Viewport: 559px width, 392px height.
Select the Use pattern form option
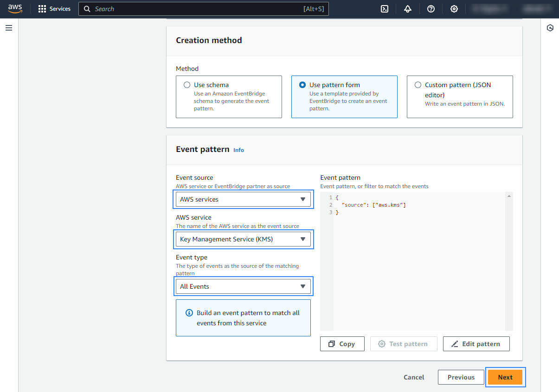(x=302, y=85)
